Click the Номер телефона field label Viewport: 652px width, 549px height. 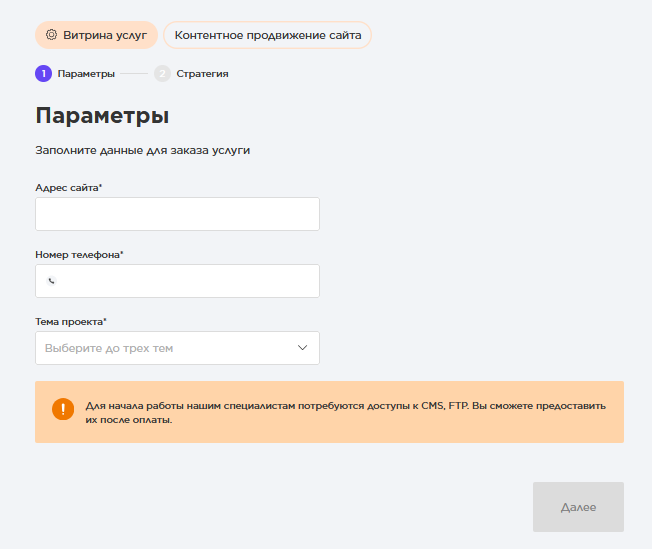click(x=79, y=255)
